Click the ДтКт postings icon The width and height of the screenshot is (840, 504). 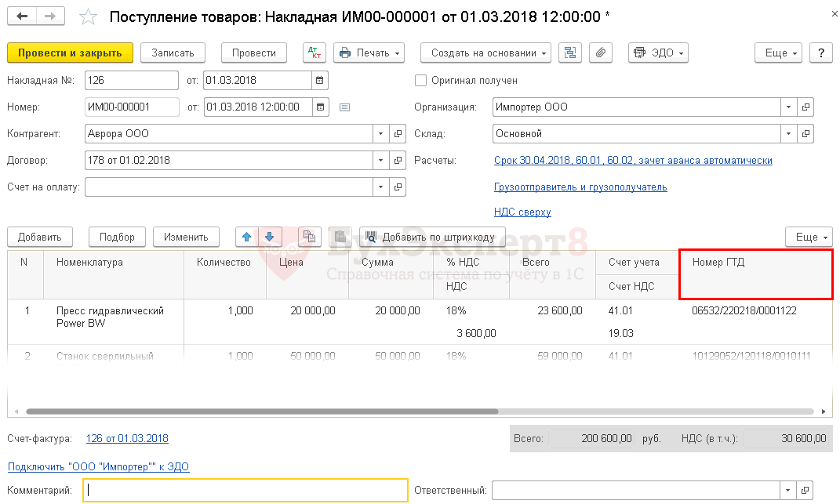[315, 53]
